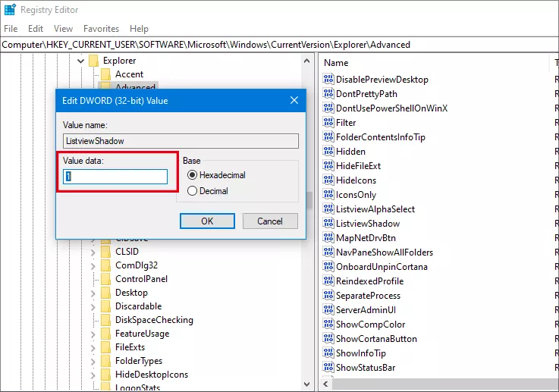Viewport: 559px width, 392px height.
Task: Select the Desktop key label
Action: 131,293
